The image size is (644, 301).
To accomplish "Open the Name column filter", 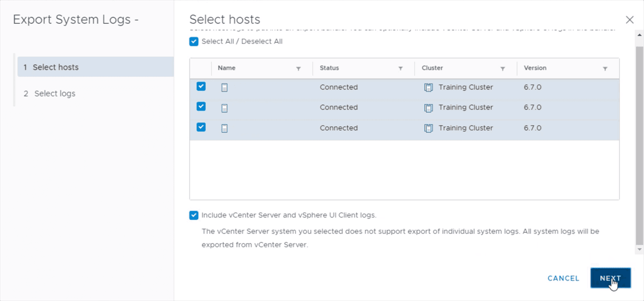I will (x=298, y=68).
